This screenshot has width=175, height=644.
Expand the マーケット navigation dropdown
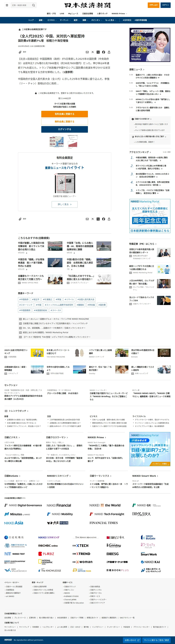coord(65,20)
